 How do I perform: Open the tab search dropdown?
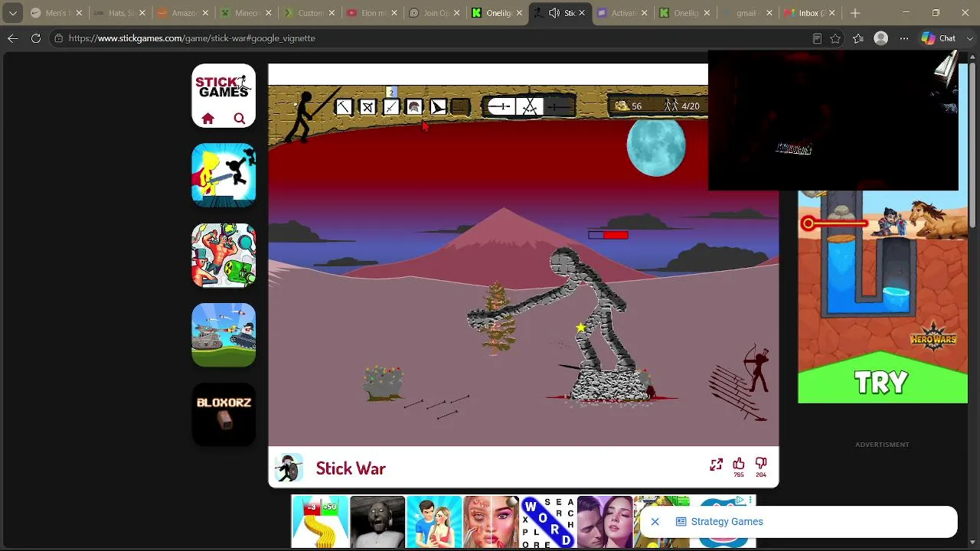12,13
